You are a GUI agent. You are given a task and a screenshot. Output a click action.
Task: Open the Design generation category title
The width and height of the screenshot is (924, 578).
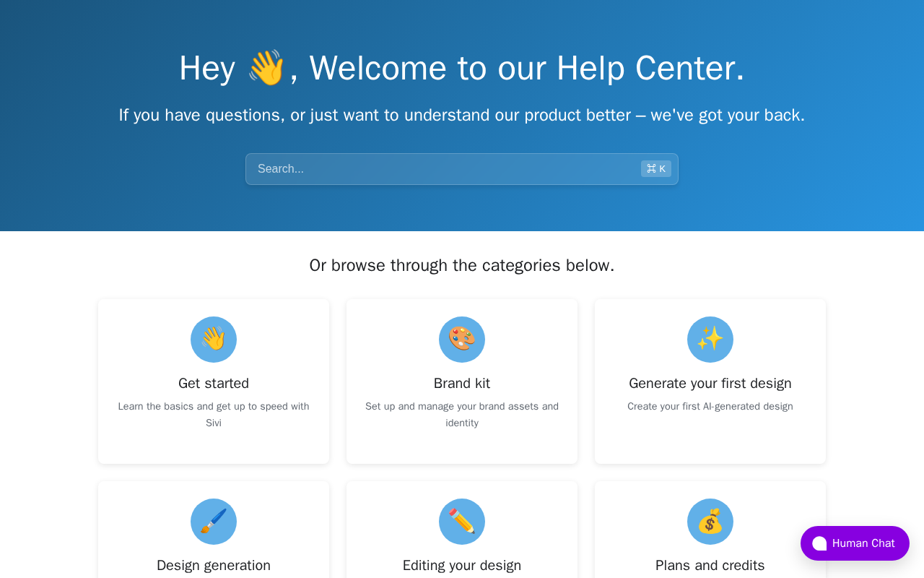click(x=214, y=566)
